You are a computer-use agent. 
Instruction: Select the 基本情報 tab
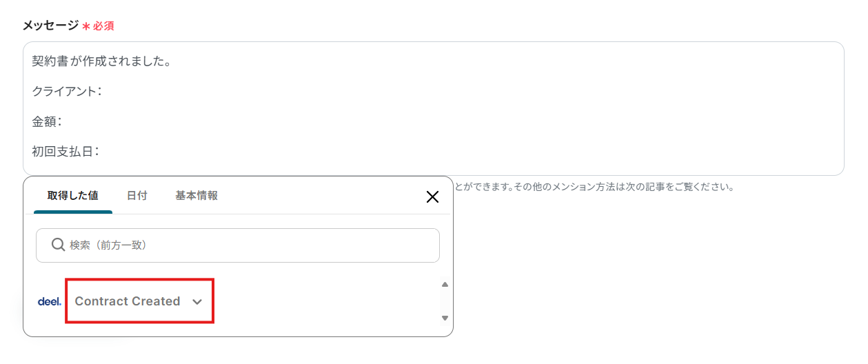[196, 196]
